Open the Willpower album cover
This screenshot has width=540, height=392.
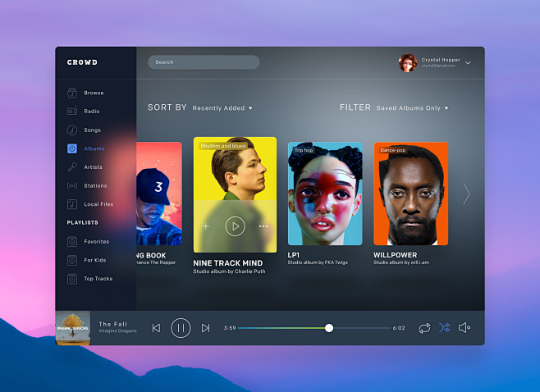point(411,194)
